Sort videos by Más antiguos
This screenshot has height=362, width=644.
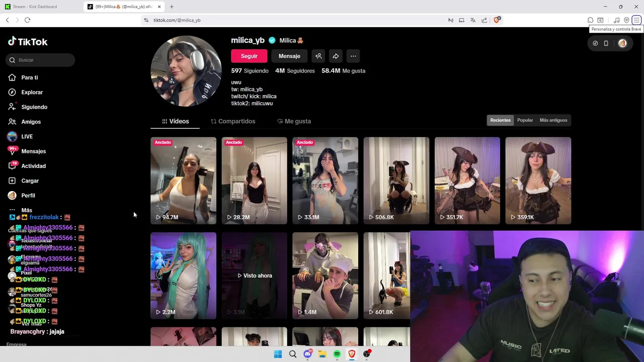pyautogui.click(x=553, y=120)
